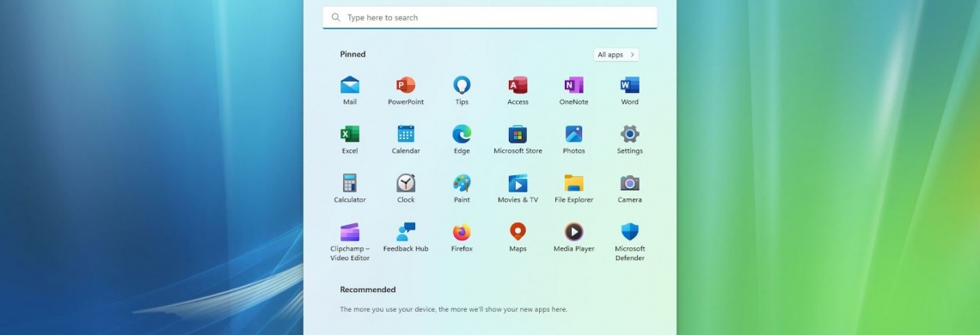Open the Clock app

(406, 188)
